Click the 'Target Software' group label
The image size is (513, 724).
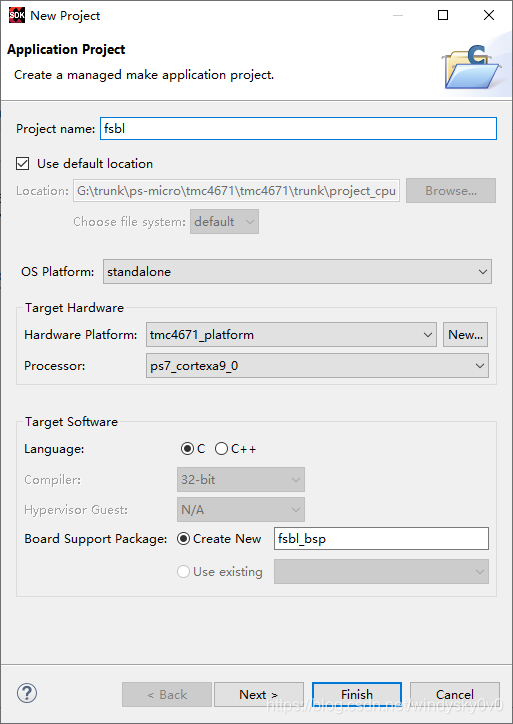(71, 422)
